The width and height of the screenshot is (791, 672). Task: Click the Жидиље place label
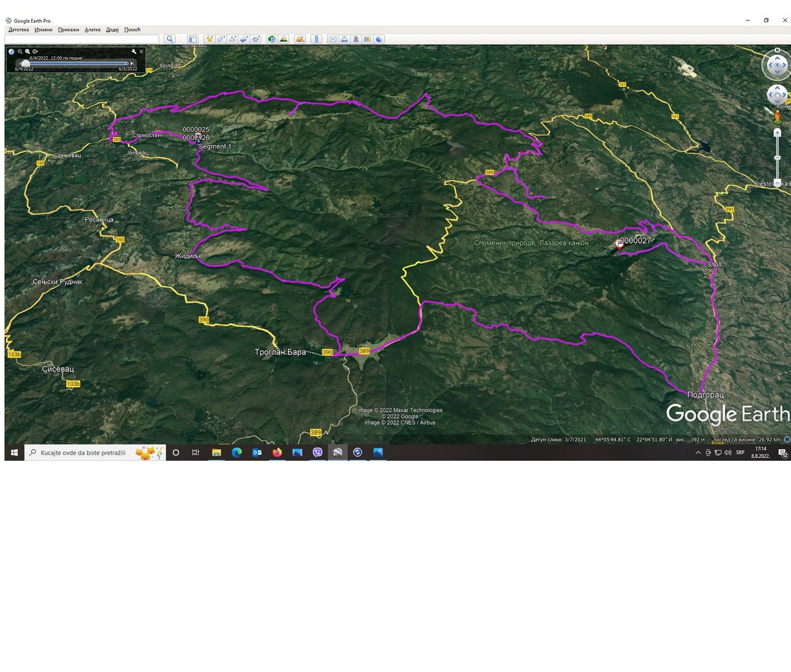(x=188, y=256)
